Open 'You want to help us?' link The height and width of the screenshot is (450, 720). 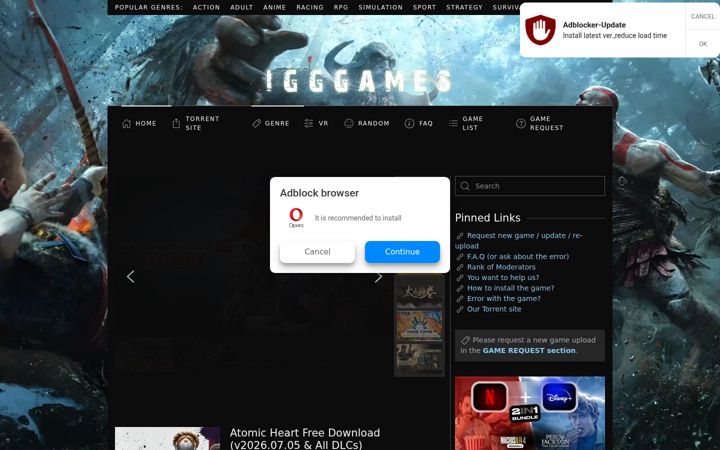(x=503, y=278)
